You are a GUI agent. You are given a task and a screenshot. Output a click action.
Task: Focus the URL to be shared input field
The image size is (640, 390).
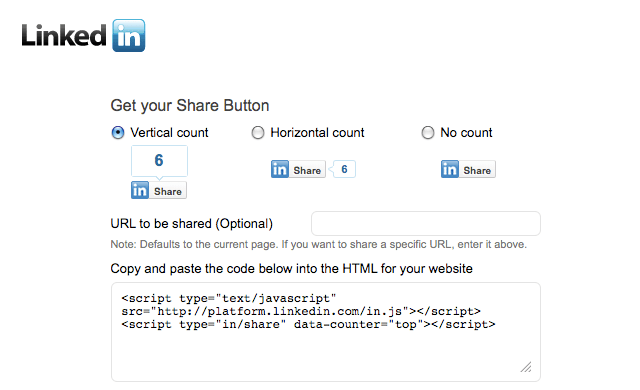[426, 223]
